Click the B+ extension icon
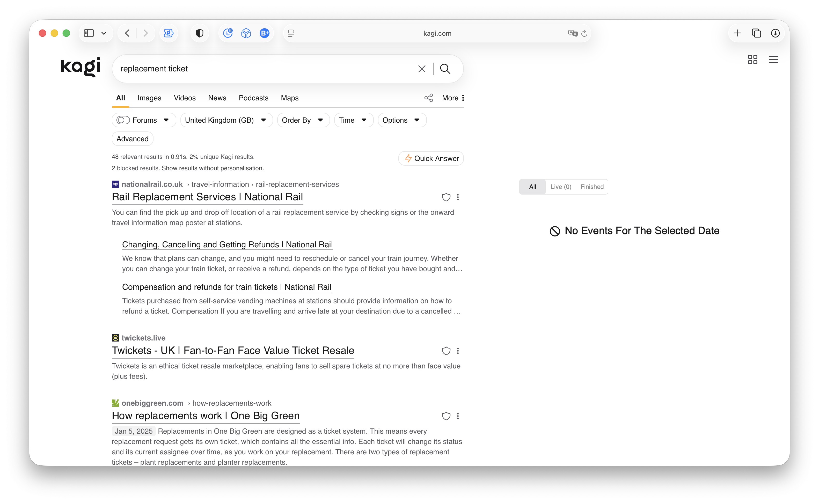The height and width of the screenshot is (504, 819). coord(265,33)
